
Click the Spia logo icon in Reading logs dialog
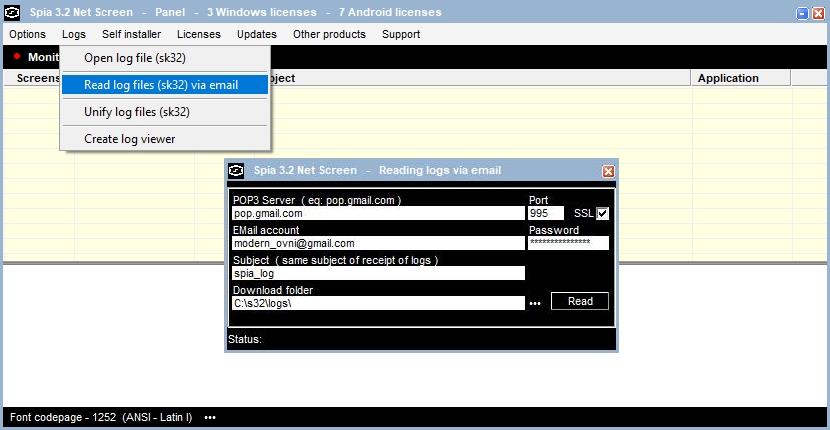pyautogui.click(x=236, y=171)
